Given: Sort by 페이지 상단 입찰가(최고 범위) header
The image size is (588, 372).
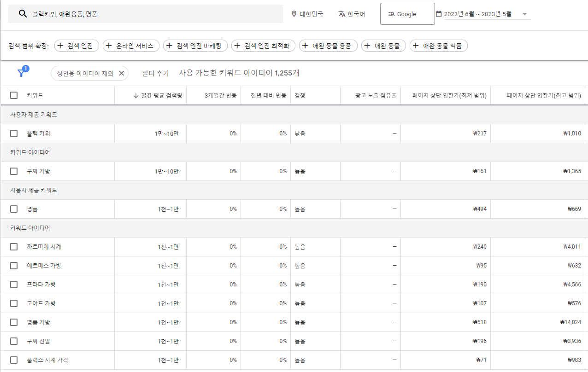Looking at the screenshot, I should point(544,95).
